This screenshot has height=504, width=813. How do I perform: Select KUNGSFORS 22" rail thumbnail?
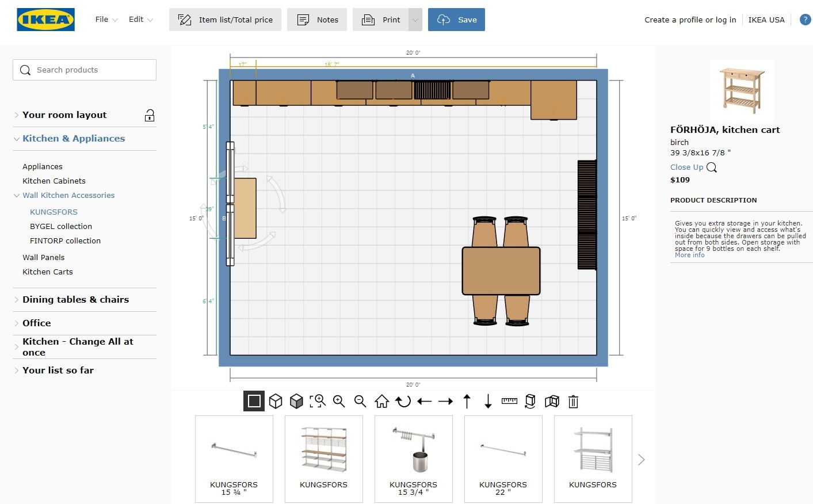click(x=503, y=459)
